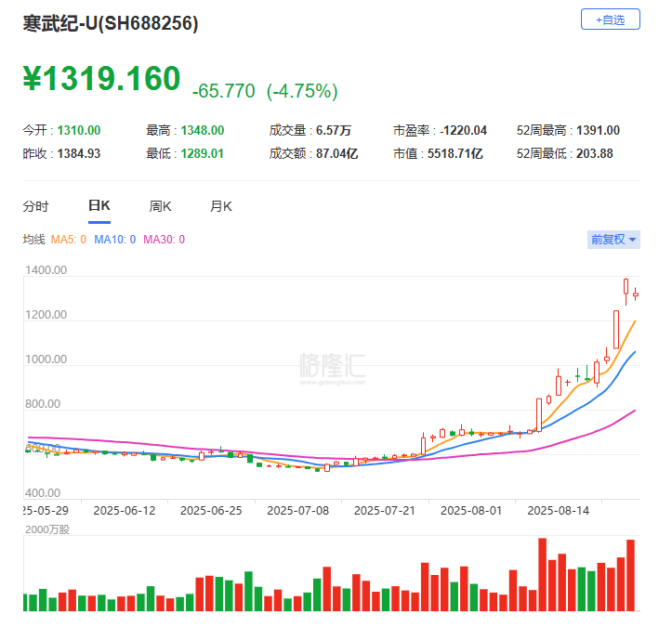Click the current price ¥1319.160
Screen dimensions: 672x627
101,78
